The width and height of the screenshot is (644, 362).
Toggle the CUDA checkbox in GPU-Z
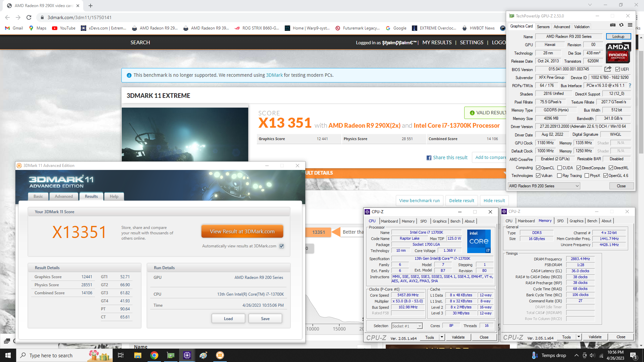(x=559, y=168)
